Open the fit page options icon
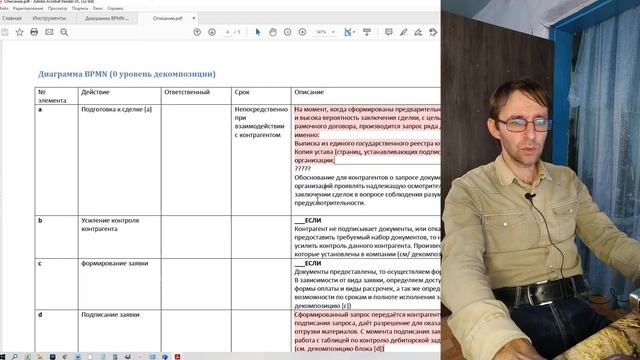The width and height of the screenshot is (640, 360). point(349,32)
